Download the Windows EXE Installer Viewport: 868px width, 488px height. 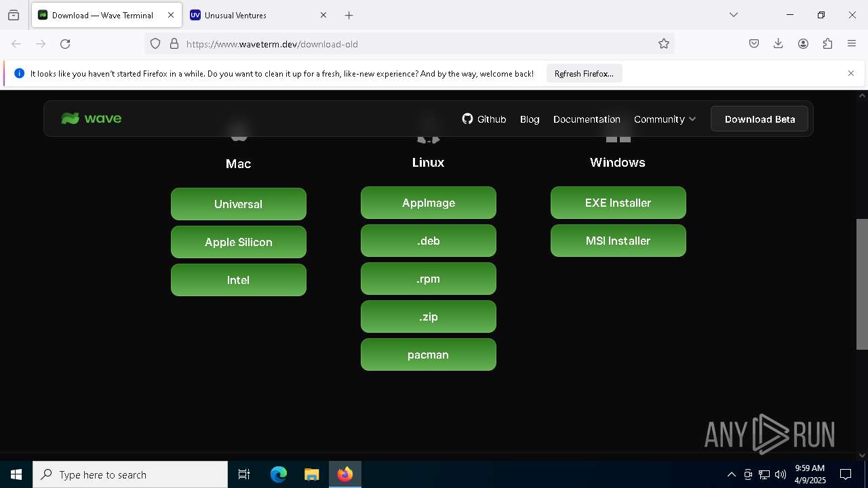coord(618,203)
